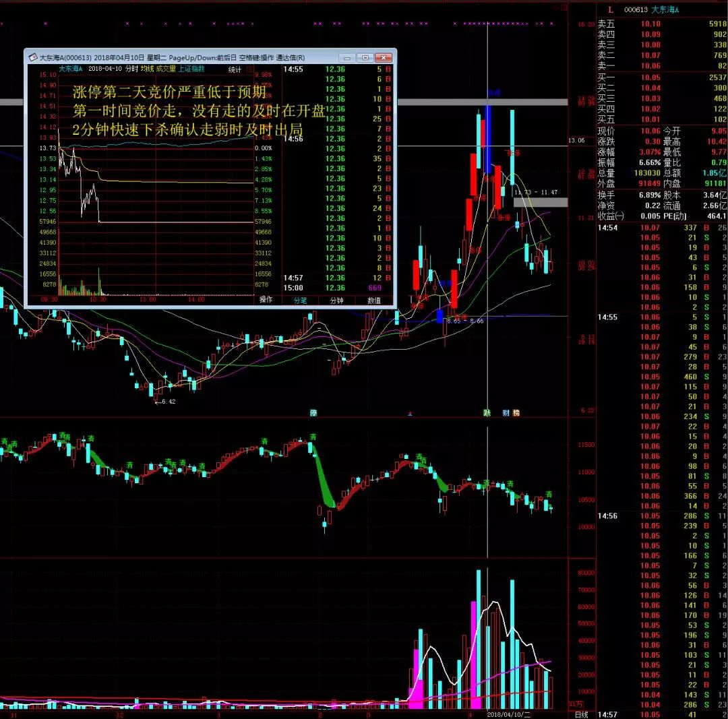728x719 pixels.
Task: Click the cyan '停' marker under the chart
Action: tap(313, 412)
